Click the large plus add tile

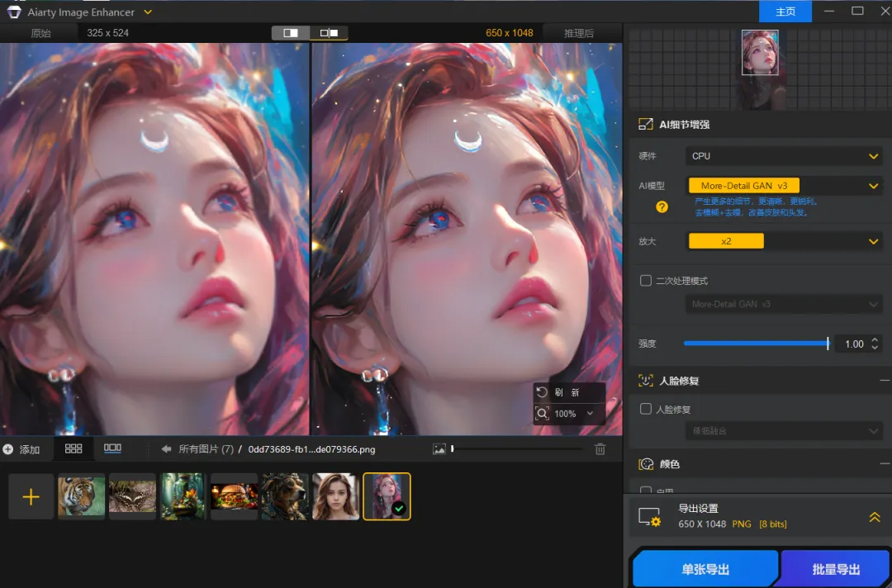pos(31,496)
